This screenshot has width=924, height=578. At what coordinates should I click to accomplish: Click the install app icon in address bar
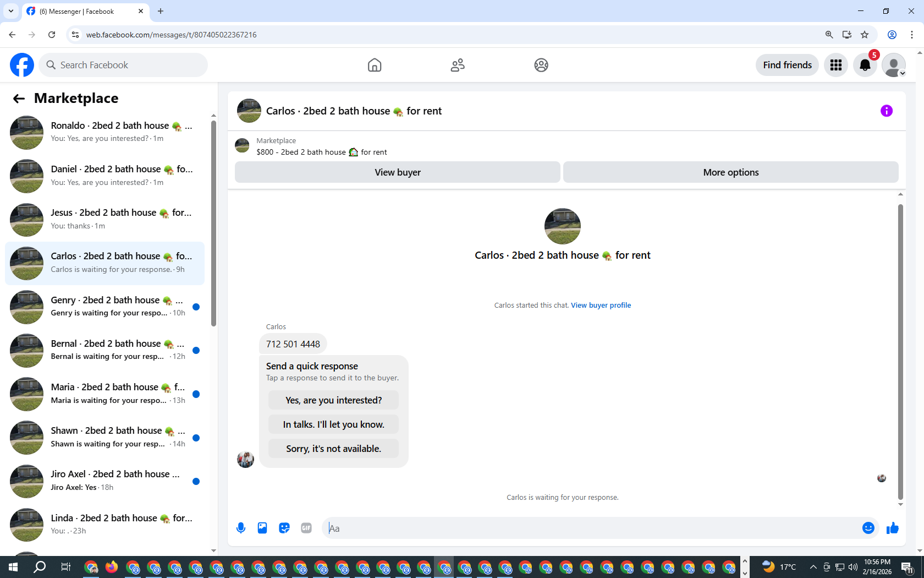tap(847, 35)
